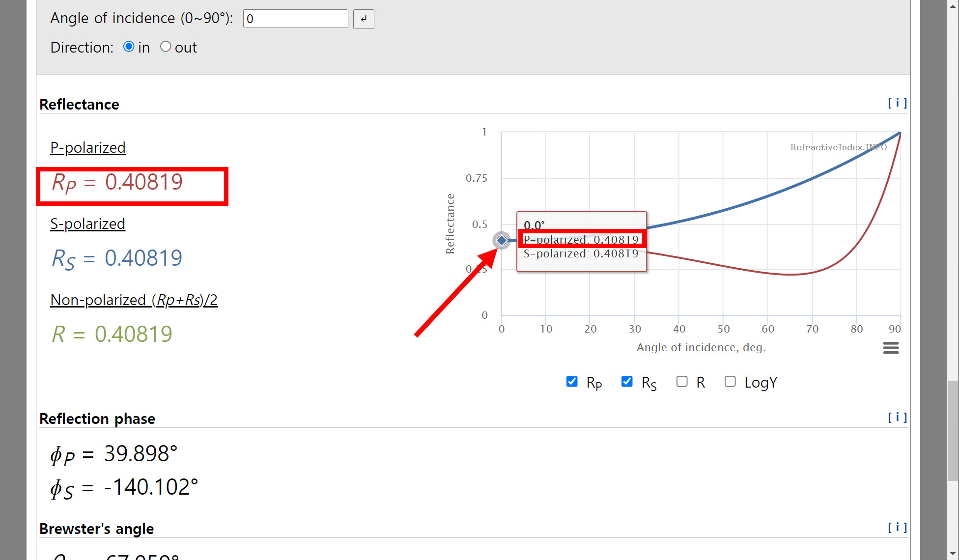Image resolution: width=959 pixels, height=560 pixels.
Task: Click the Non-polarized (Rp+Rs)/2 link
Action: pos(134,300)
